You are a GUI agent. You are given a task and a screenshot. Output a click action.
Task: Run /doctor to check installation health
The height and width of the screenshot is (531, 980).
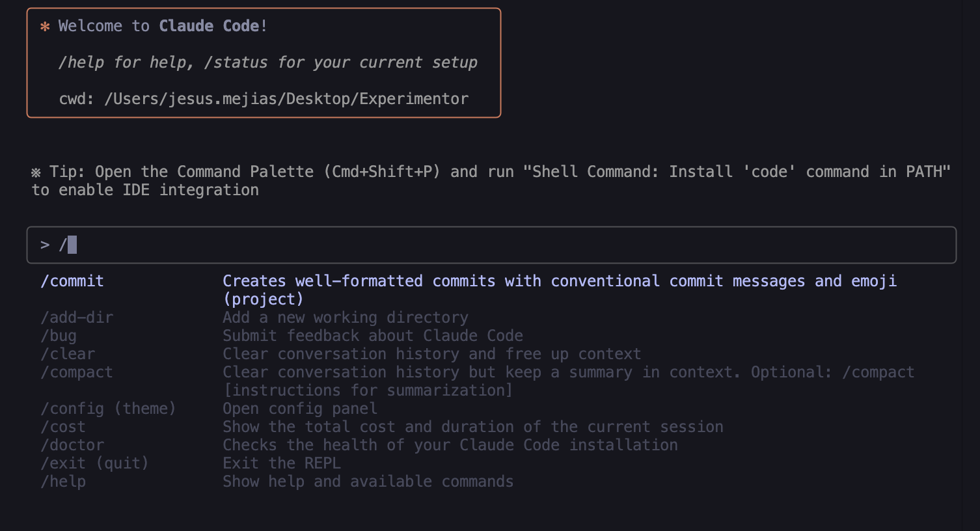pyautogui.click(x=72, y=444)
